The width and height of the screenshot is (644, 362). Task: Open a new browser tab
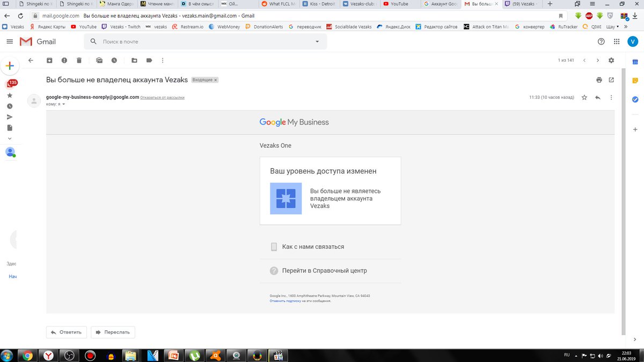click(550, 4)
